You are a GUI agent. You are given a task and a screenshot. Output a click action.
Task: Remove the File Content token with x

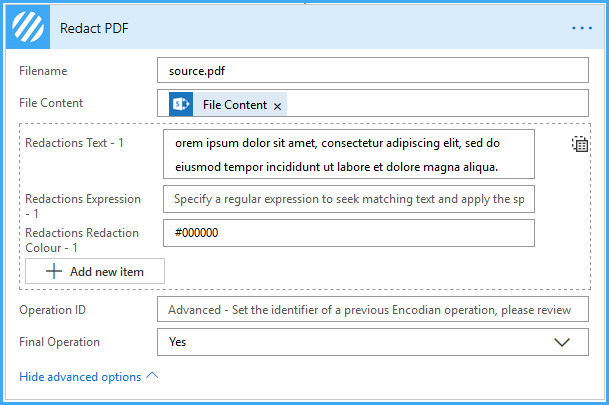(277, 106)
